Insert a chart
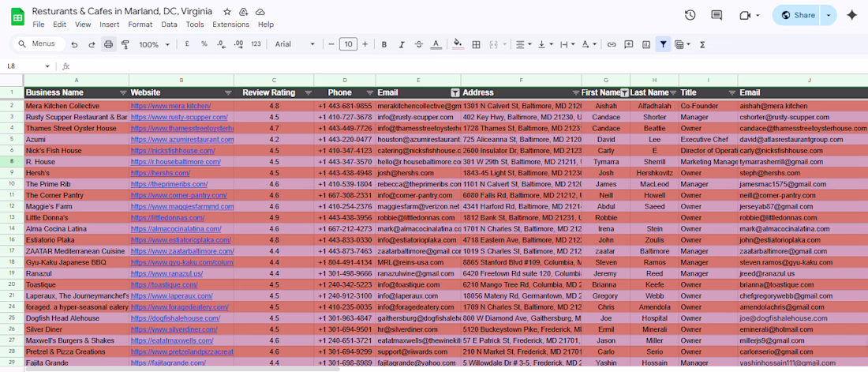 [646, 44]
